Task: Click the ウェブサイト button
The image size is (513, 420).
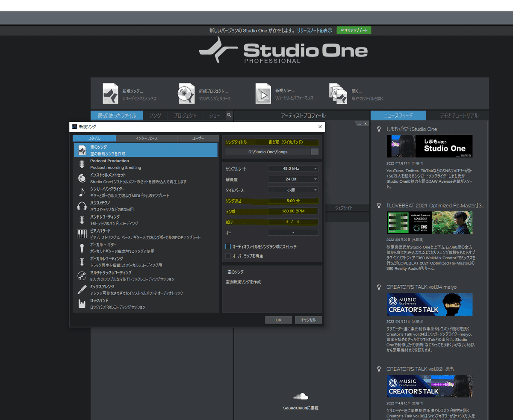Action: [344, 207]
